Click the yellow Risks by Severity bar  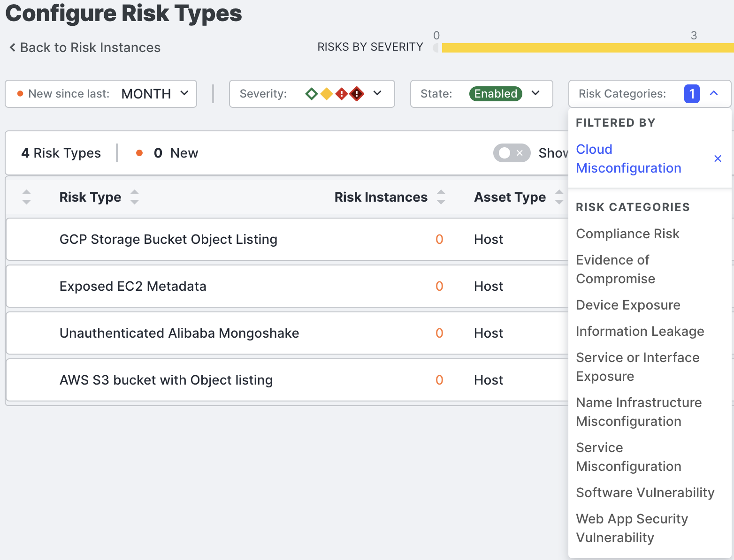tap(587, 48)
